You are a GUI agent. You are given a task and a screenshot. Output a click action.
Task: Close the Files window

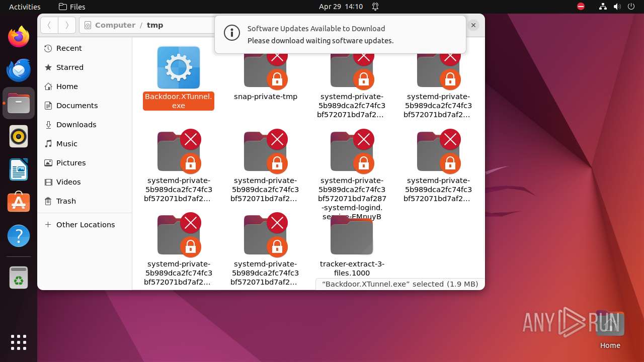click(x=473, y=25)
